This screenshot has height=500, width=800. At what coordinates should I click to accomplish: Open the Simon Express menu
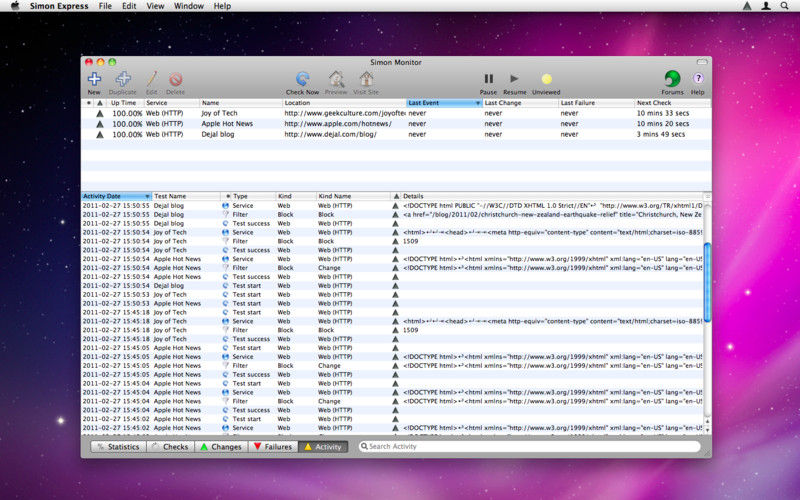tap(59, 6)
